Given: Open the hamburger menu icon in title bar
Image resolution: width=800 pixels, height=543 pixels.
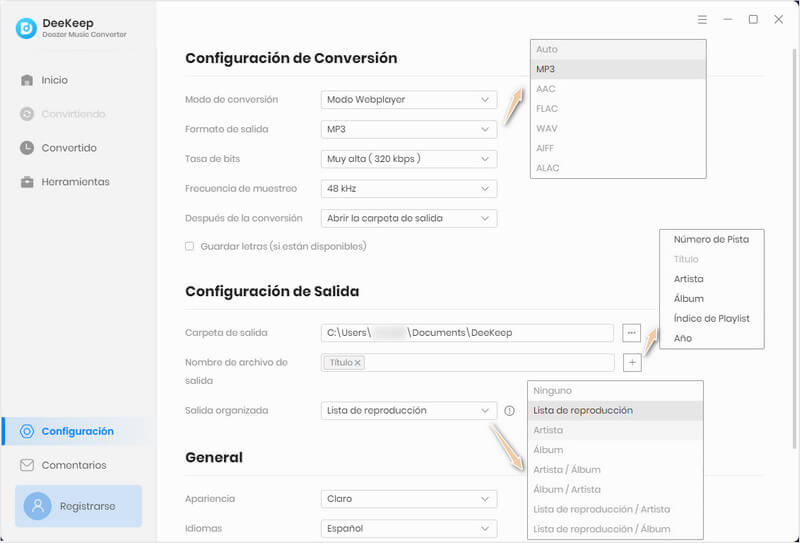Looking at the screenshot, I should [702, 20].
